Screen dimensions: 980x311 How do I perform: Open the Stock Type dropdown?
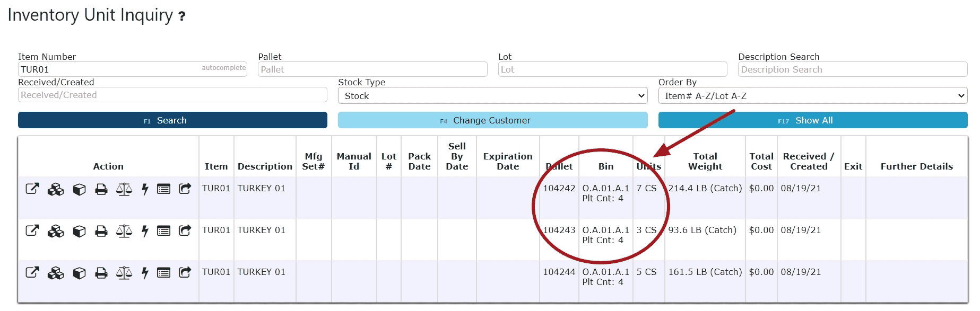pos(493,96)
